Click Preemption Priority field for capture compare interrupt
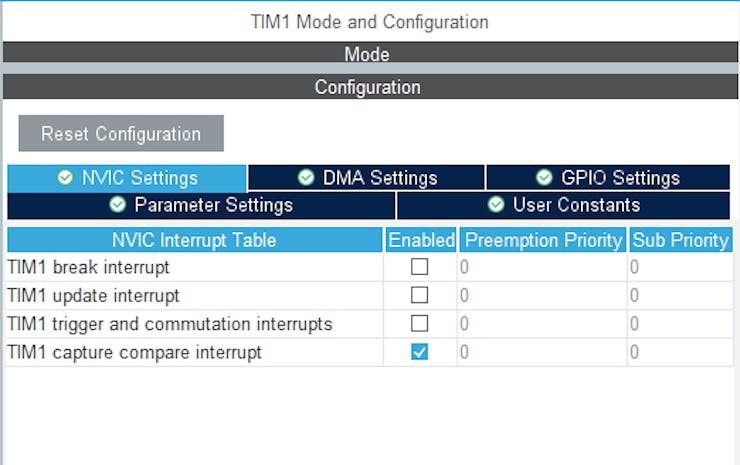The width and height of the screenshot is (740, 465). pyautogui.click(x=542, y=352)
